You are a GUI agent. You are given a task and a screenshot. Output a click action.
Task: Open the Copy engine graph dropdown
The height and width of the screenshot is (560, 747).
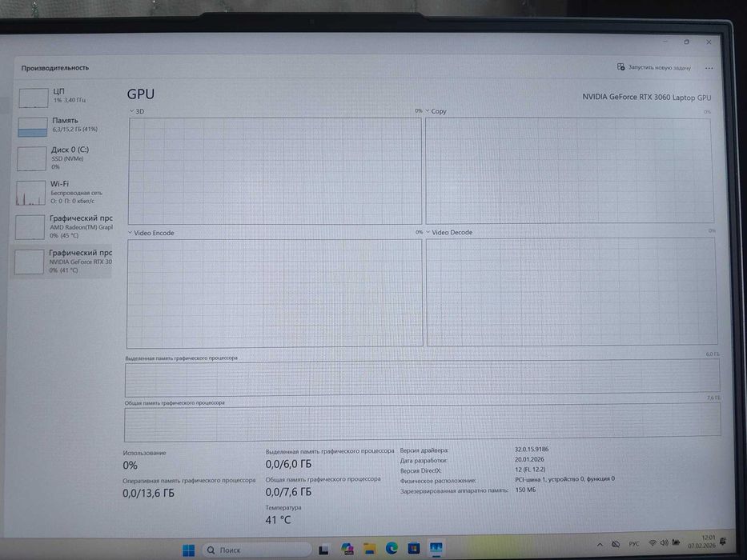(436, 111)
